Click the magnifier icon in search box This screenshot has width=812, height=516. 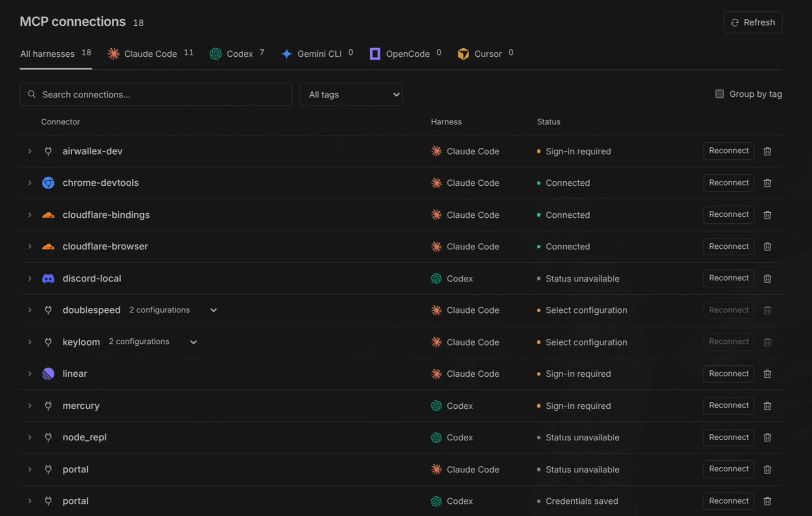[32, 94]
